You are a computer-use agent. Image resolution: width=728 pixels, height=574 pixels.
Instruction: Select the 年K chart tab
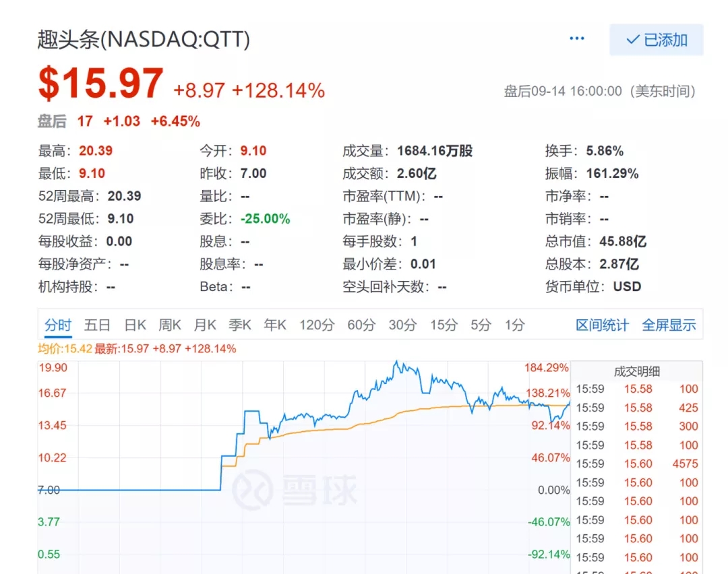click(275, 325)
